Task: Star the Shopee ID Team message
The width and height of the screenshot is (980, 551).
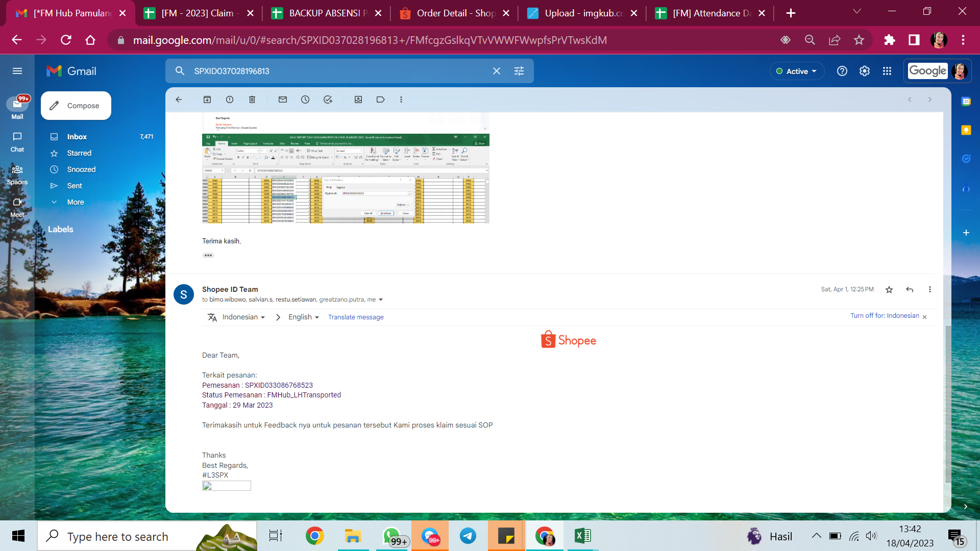Action: [x=889, y=289]
